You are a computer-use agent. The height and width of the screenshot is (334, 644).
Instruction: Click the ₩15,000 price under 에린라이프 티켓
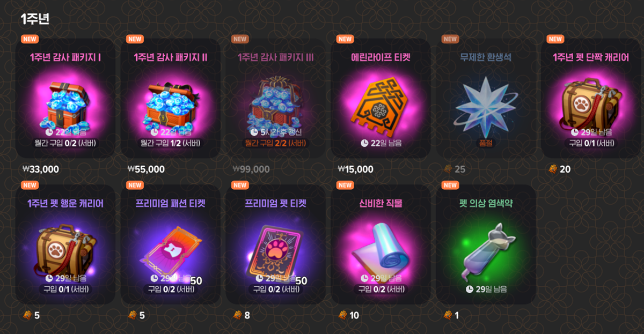click(x=355, y=169)
